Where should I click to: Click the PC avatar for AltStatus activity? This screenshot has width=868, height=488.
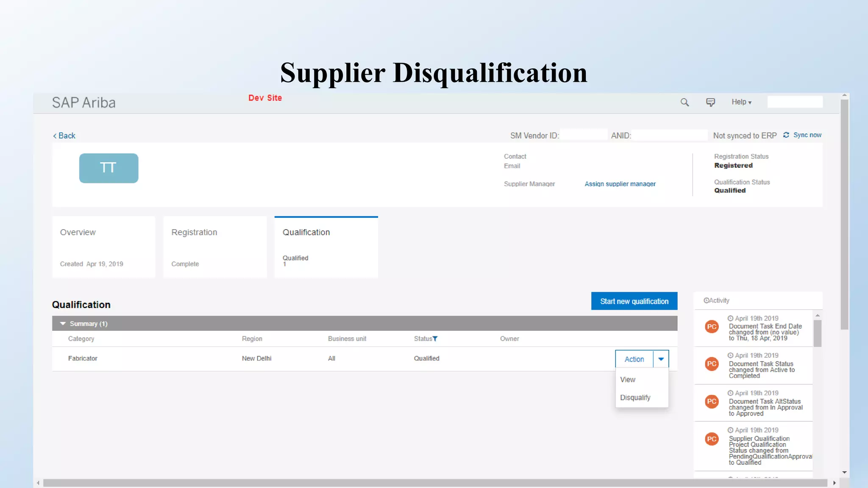(x=712, y=401)
